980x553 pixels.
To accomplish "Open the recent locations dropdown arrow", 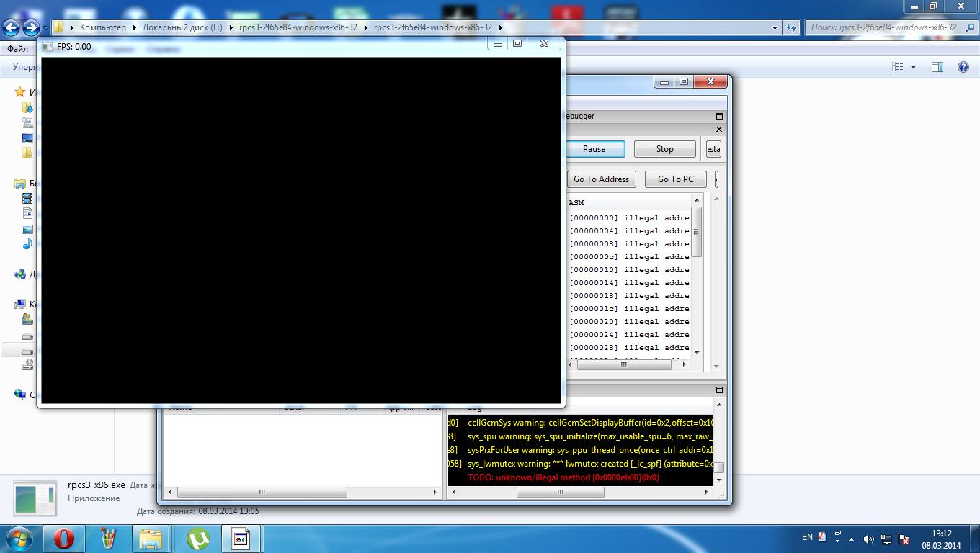I will (x=45, y=27).
